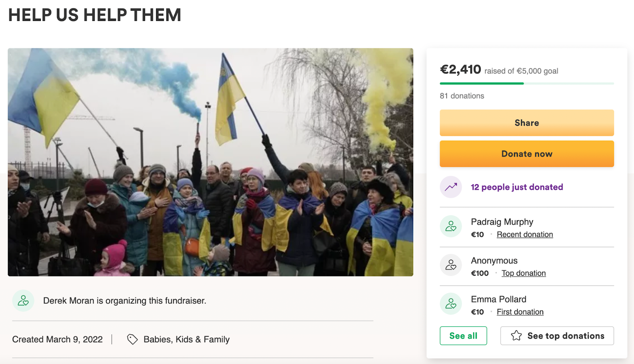Click the star icon on top donations button

(516, 336)
